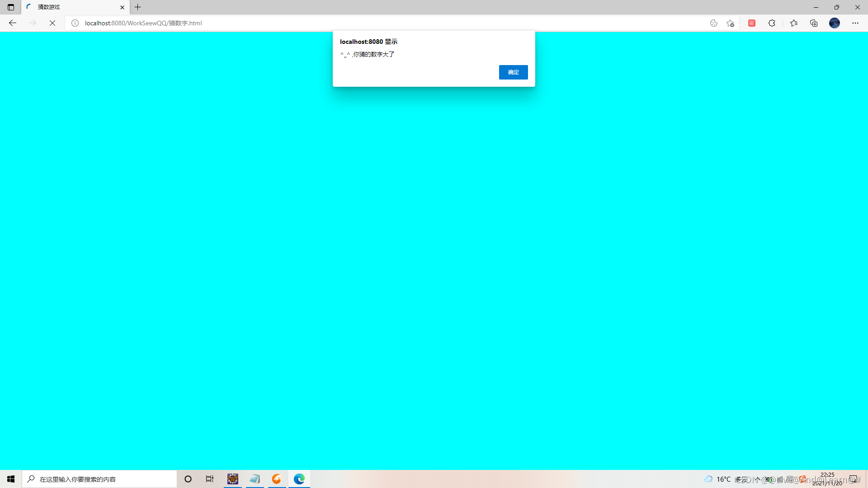Screen dimensions: 868x488
Task: Open the red translate extension icon
Action: click(x=752, y=23)
